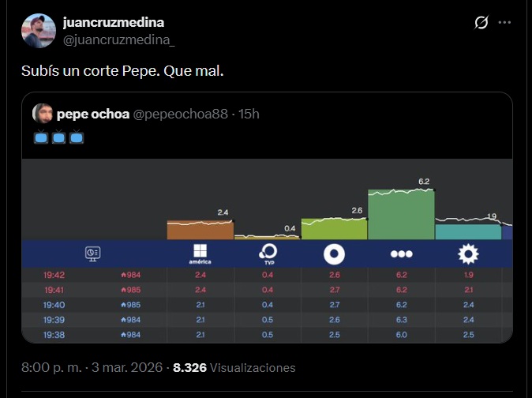Click the América channel logo

[x=200, y=253]
